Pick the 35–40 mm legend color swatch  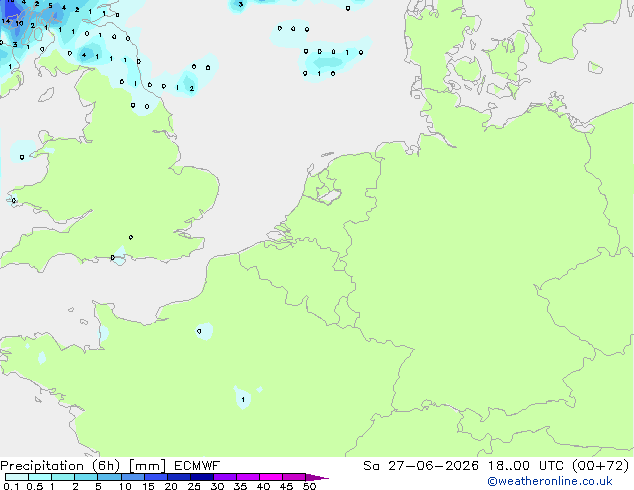tap(247, 477)
